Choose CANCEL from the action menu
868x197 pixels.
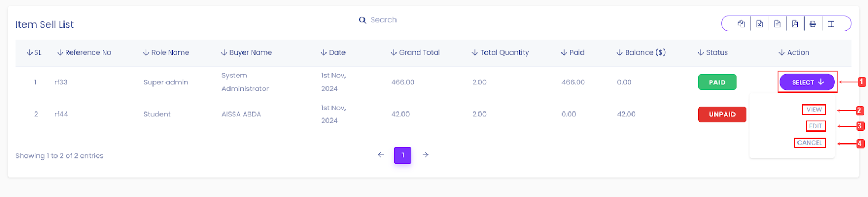[809, 143]
